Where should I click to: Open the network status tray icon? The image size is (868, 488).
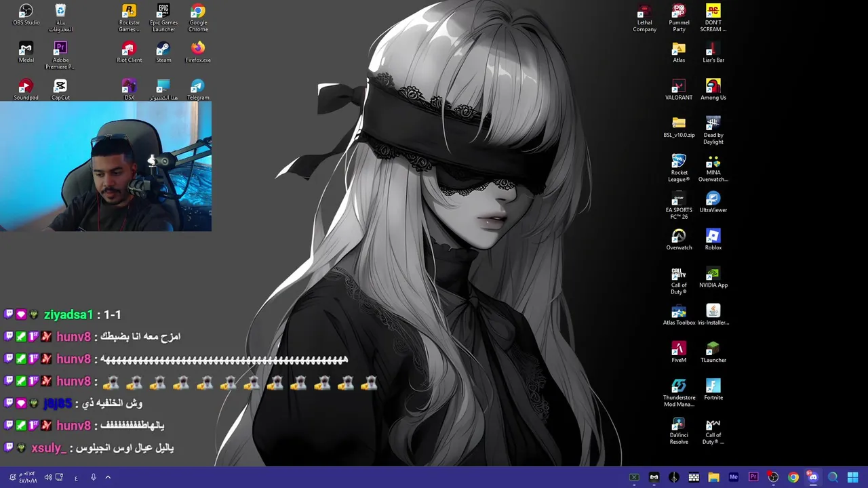(x=59, y=477)
